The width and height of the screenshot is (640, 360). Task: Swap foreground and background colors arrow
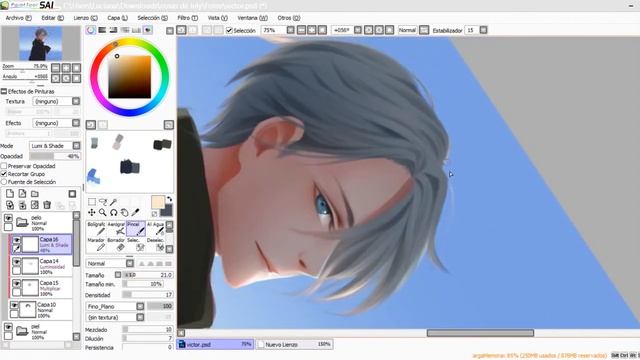[169, 199]
